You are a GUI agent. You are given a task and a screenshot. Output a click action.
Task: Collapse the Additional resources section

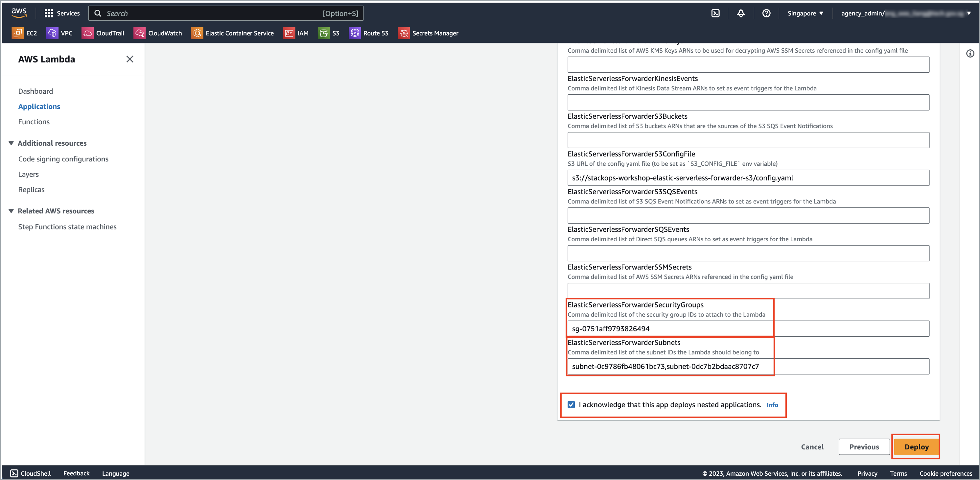11,143
